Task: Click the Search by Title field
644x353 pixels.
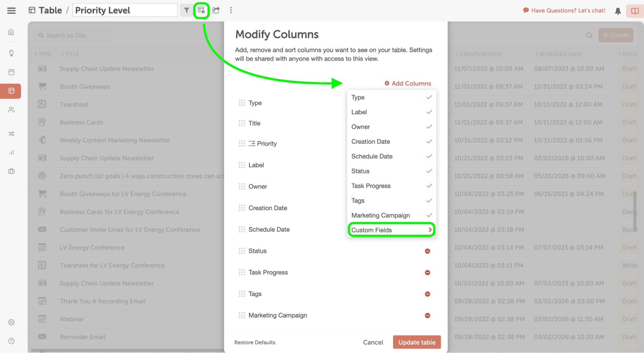Action: pos(73,35)
